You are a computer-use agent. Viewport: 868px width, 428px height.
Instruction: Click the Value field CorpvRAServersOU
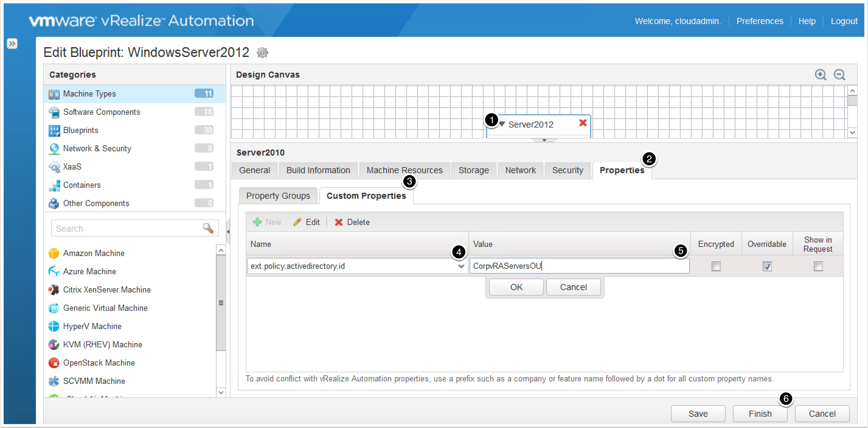(x=579, y=266)
